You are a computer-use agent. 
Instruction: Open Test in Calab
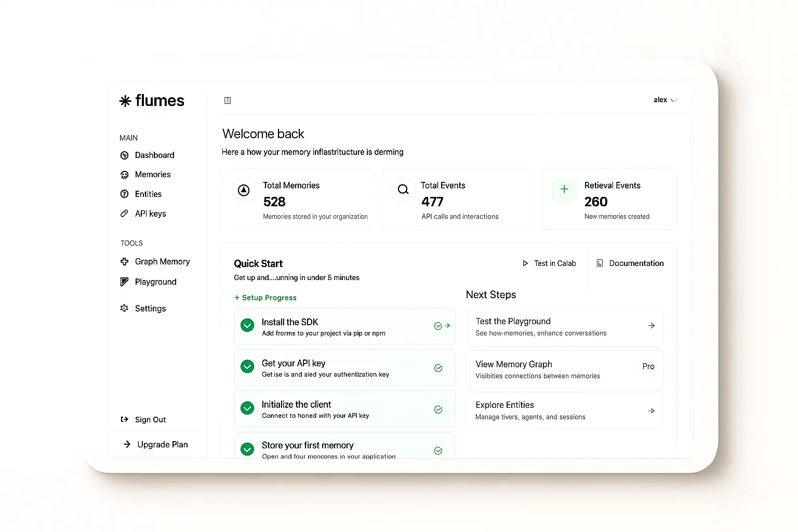pyautogui.click(x=549, y=263)
